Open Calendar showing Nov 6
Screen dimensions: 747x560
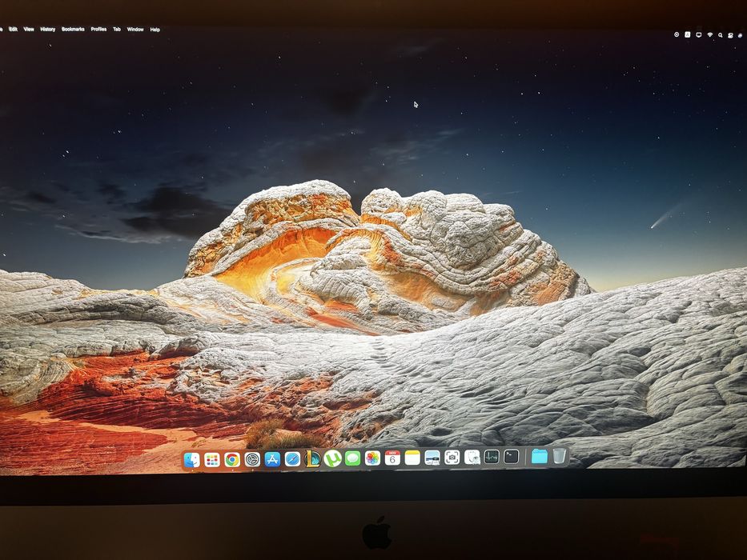click(392, 458)
